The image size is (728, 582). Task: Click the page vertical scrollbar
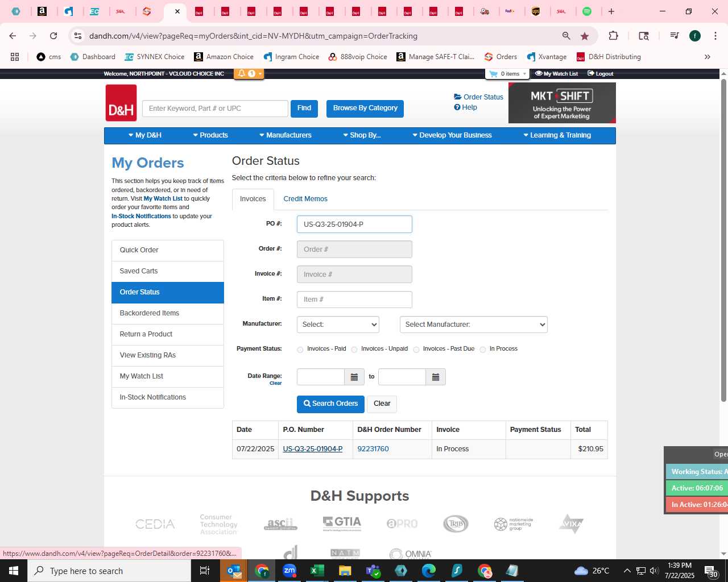click(x=723, y=240)
